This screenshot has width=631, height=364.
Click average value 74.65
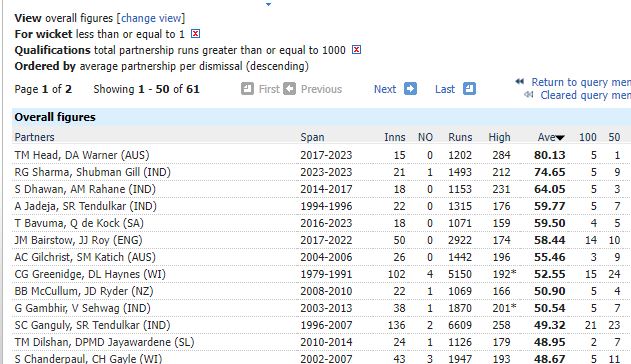(x=550, y=172)
